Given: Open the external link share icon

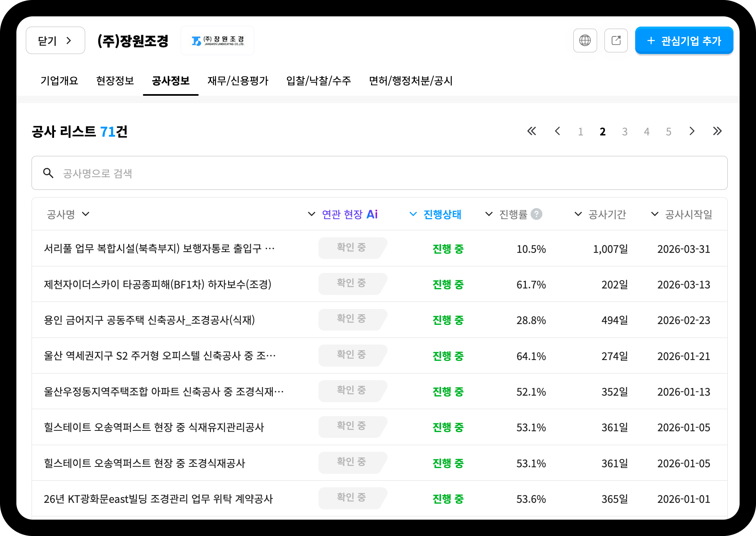Looking at the screenshot, I should click(616, 41).
